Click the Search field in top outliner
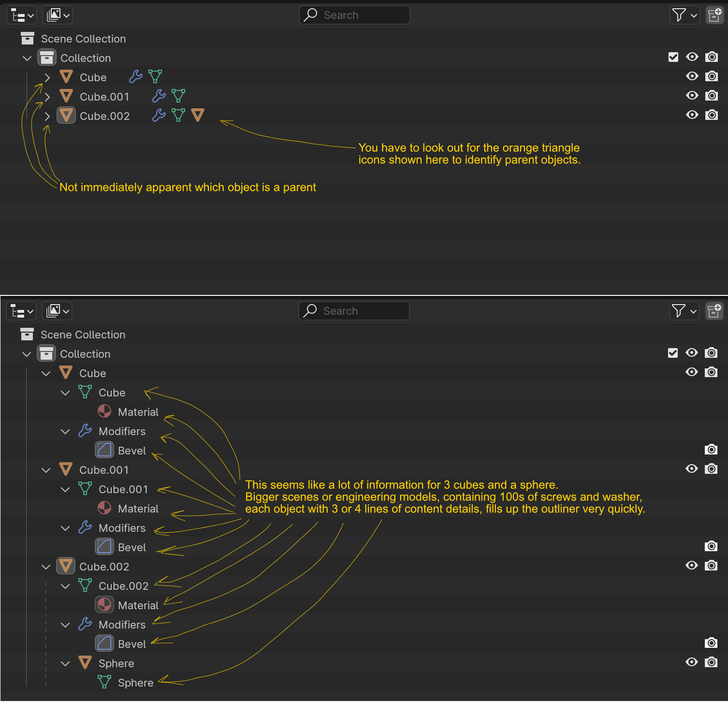Image resolution: width=728 pixels, height=702 pixels. [354, 15]
